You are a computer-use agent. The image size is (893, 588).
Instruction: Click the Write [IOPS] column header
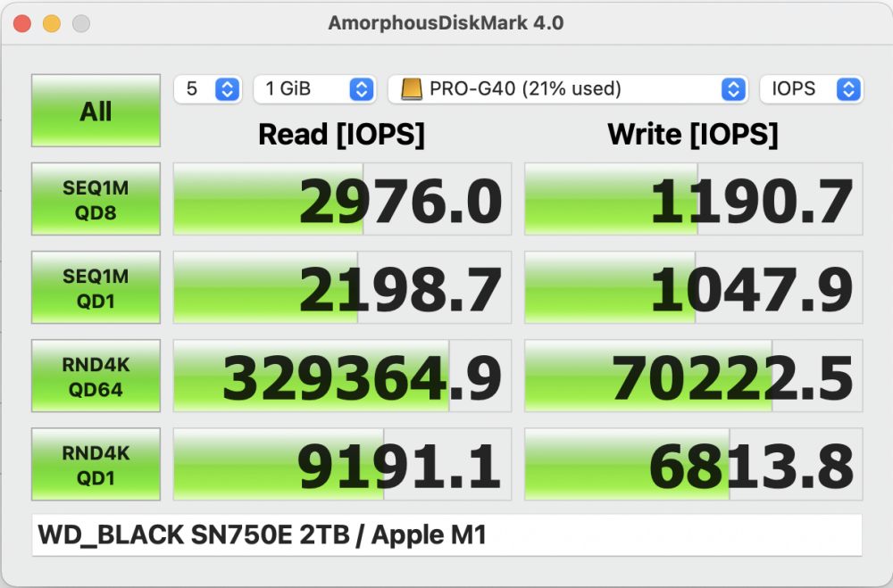pyautogui.click(x=693, y=135)
